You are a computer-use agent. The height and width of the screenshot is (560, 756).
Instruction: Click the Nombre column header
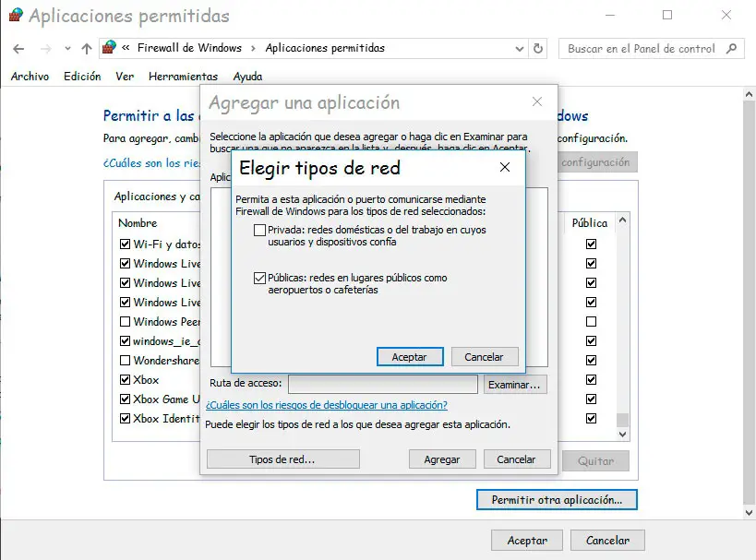138,223
